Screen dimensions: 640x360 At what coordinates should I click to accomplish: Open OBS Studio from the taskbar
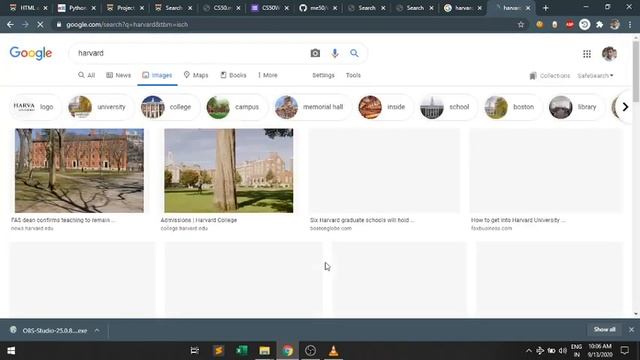click(x=310, y=351)
